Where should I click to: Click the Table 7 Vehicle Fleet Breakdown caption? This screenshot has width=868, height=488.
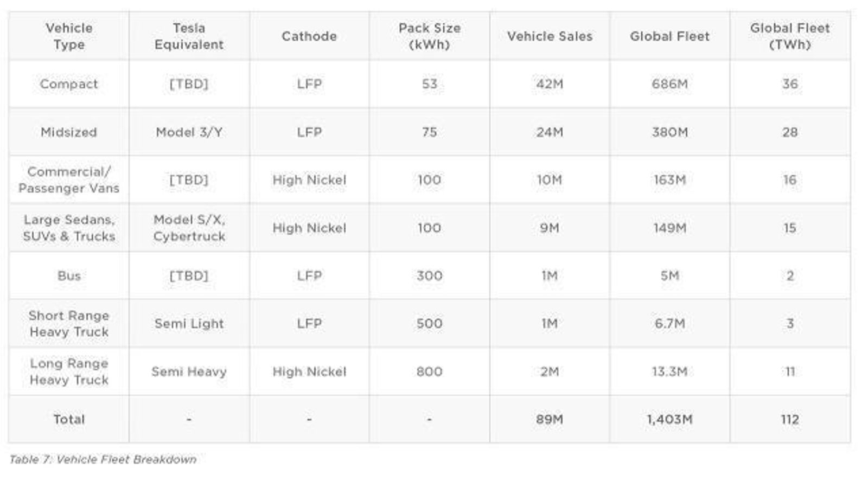(x=103, y=459)
